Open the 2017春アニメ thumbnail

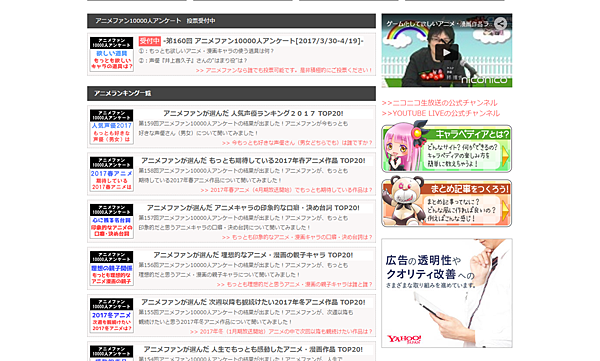[111, 174]
